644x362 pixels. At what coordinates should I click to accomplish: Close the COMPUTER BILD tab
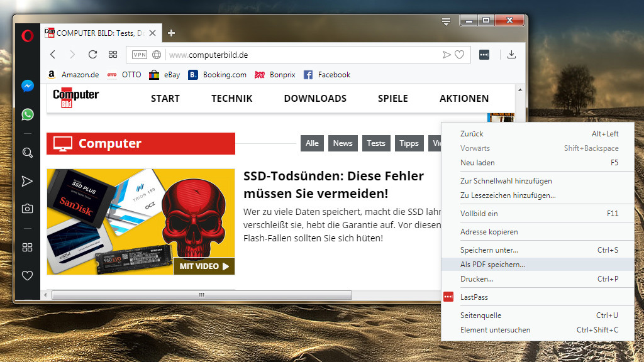tap(152, 33)
